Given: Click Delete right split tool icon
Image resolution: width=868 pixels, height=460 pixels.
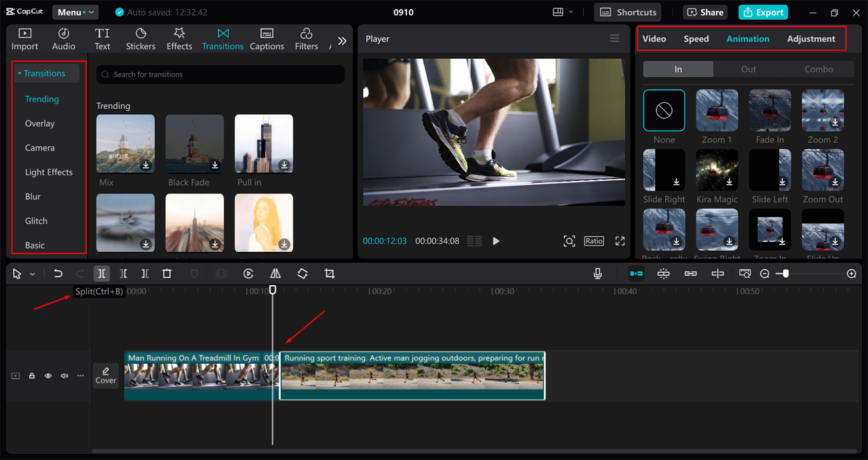Looking at the screenshot, I should [x=145, y=274].
